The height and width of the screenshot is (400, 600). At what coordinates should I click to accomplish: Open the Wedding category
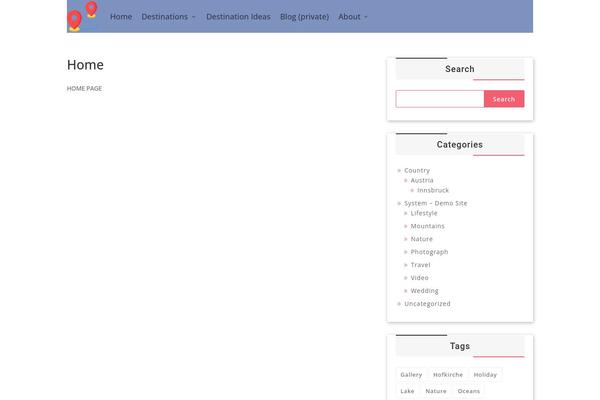(x=424, y=291)
